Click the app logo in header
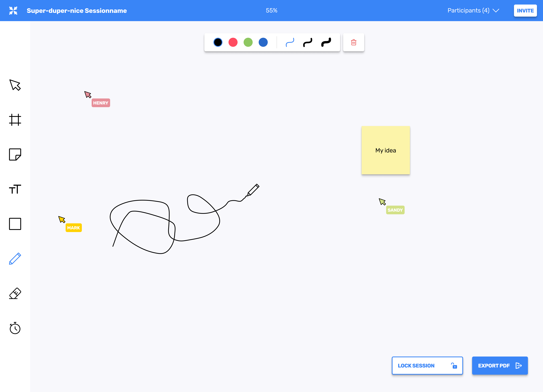Screen dimensions: 543x392 tap(13, 11)
